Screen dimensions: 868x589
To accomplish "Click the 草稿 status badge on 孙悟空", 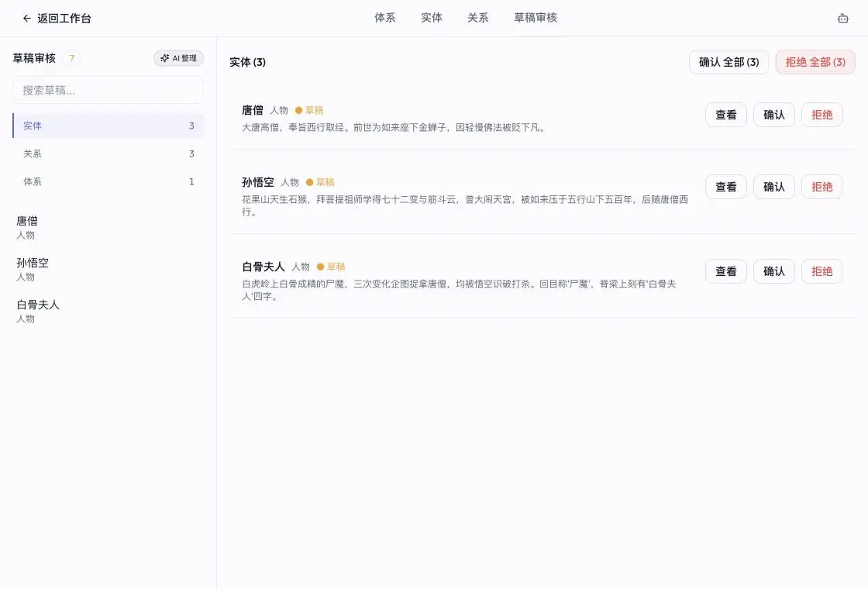I will pos(321,182).
